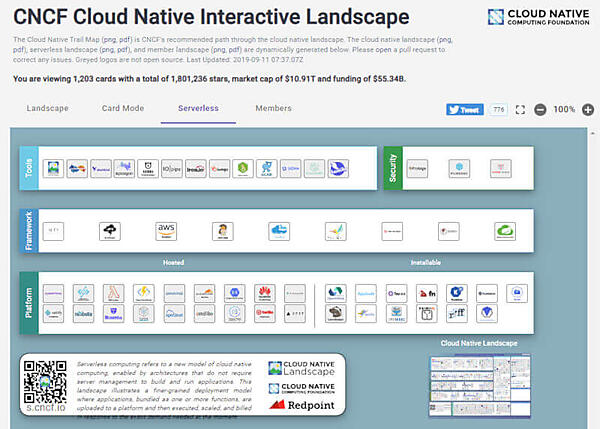Open the SCAR card in Tools
Image resolution: width=600 pixels, height=429 pixels.
[x=267, y=169]
